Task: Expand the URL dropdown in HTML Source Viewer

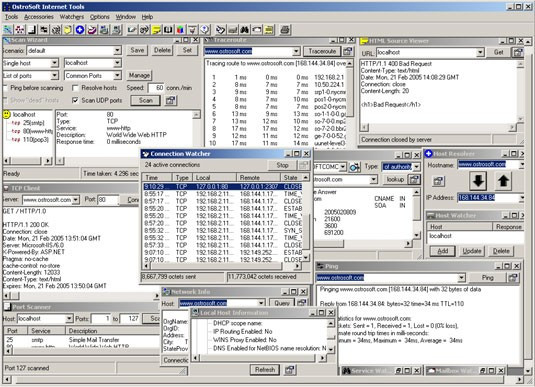Action: coord(480,52)
